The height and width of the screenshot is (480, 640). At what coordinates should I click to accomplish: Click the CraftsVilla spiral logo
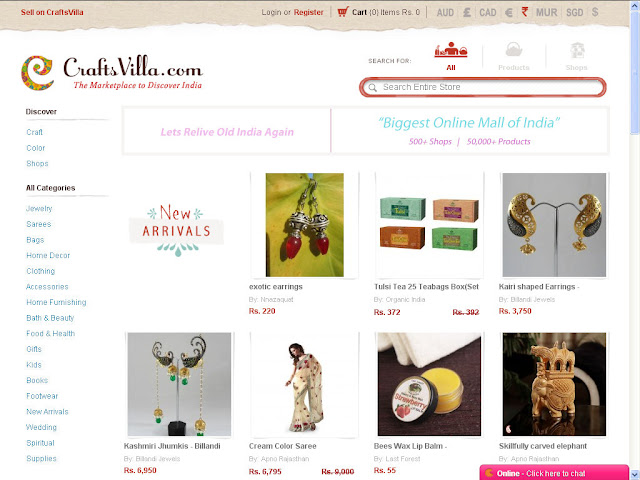click(38, 73)
